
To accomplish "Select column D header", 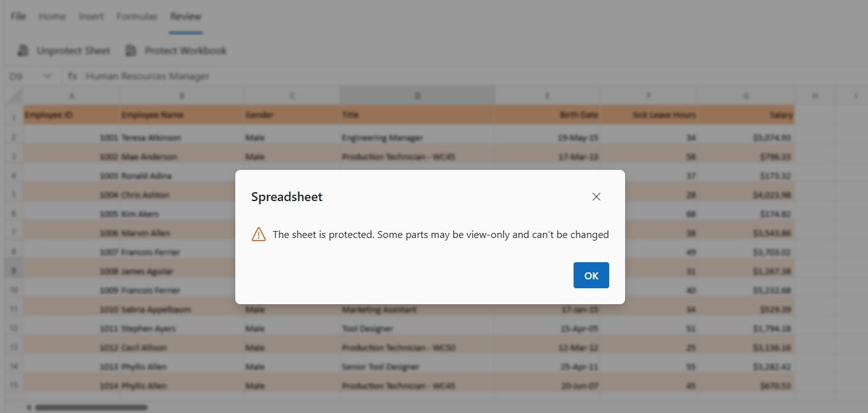I will pyautogui.click(x=418, y=95).
